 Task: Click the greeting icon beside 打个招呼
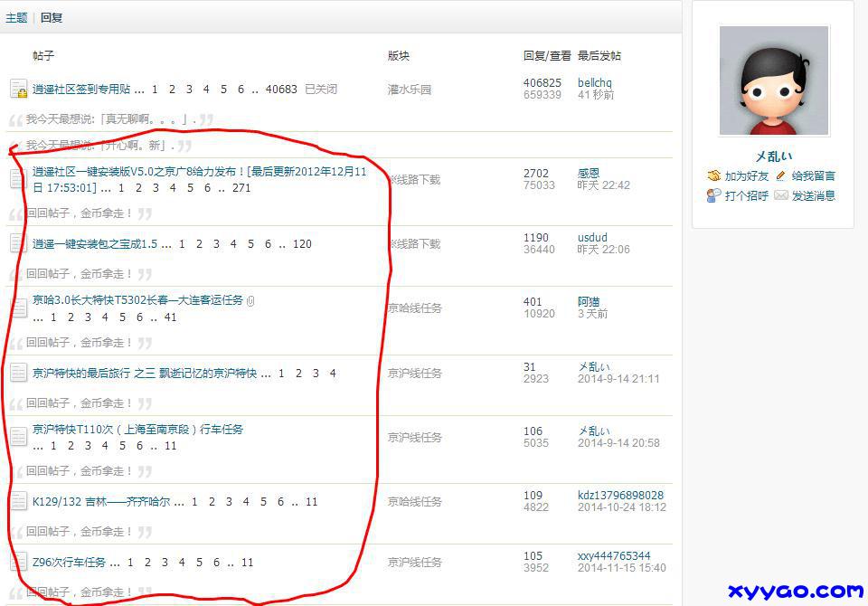pos(713,195)
